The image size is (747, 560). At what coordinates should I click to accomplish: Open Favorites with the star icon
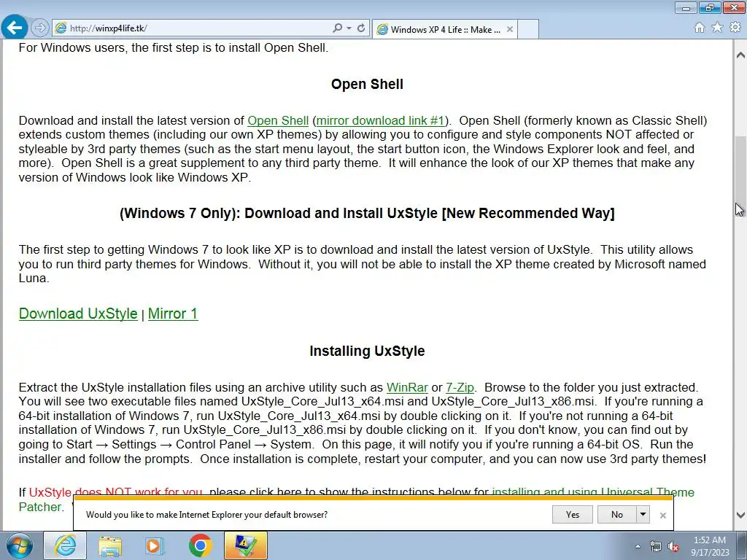click(717, 28)
